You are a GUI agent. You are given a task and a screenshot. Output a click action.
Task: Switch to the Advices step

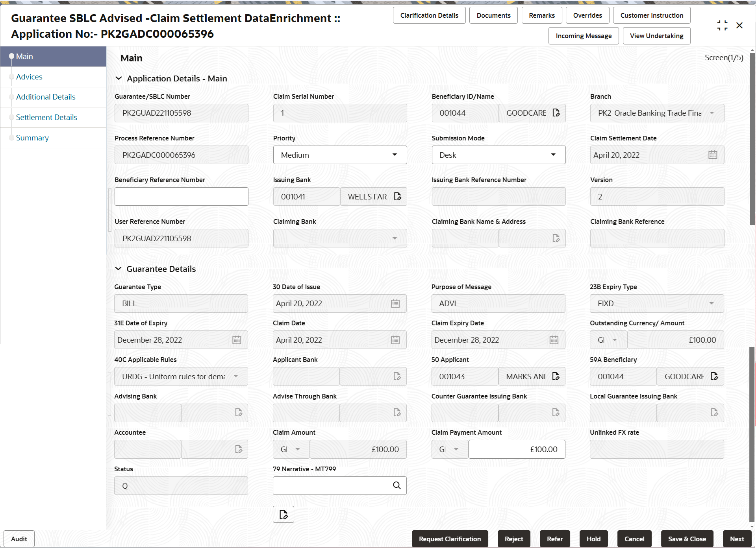29,77
